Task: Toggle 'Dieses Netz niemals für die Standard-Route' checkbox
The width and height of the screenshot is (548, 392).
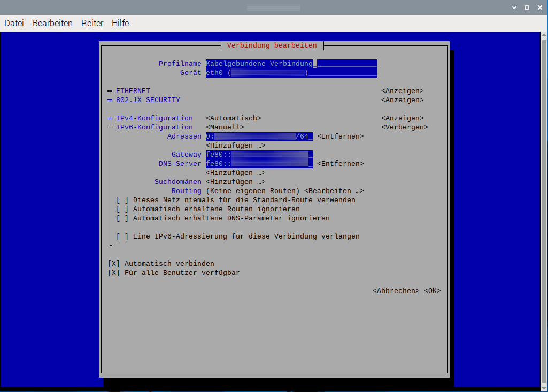Action: [x=122, y=200]
